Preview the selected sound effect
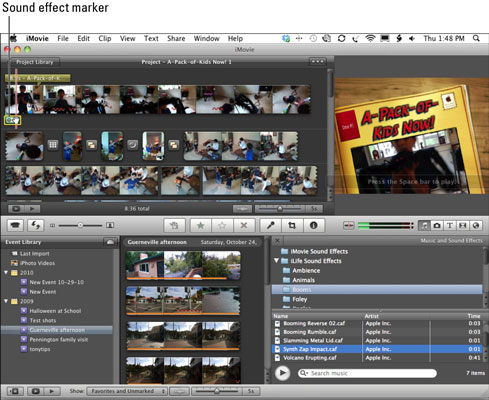The width and height of the screenshot is (489, 400). (282, 373)
